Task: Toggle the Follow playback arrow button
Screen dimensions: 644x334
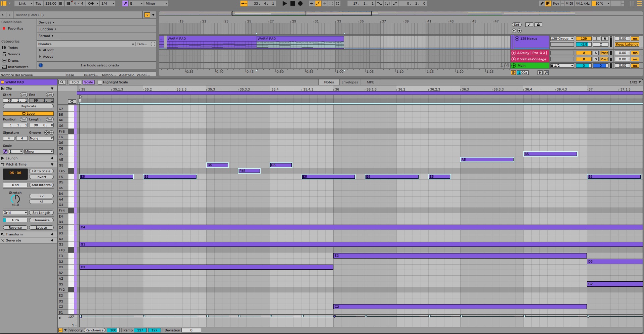Action: [244, 3]
